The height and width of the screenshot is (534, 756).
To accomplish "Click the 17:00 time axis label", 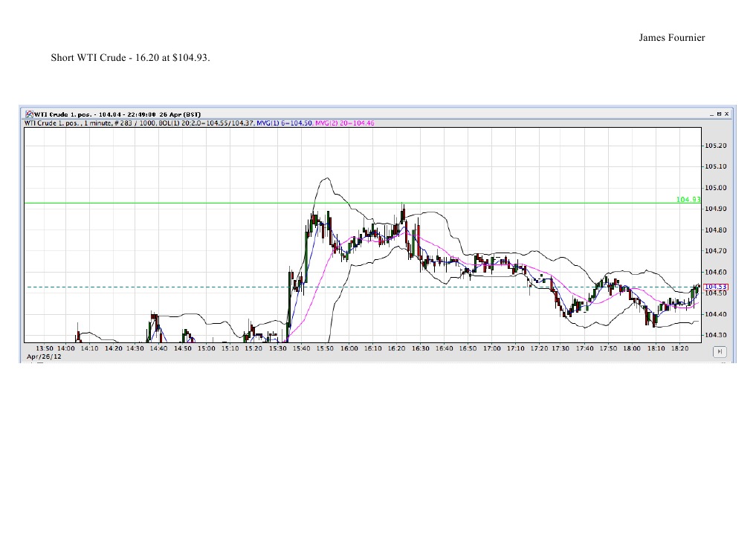I will [492, 348].
